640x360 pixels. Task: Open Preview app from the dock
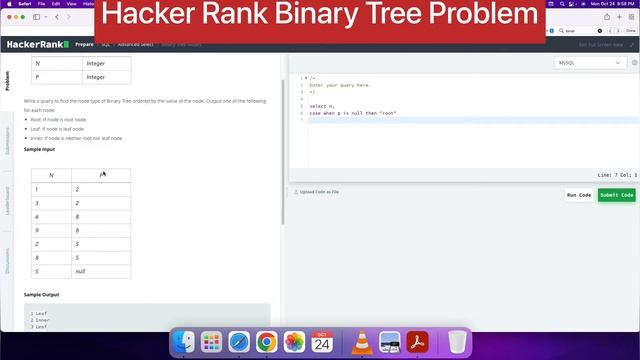tap(389, 342)
